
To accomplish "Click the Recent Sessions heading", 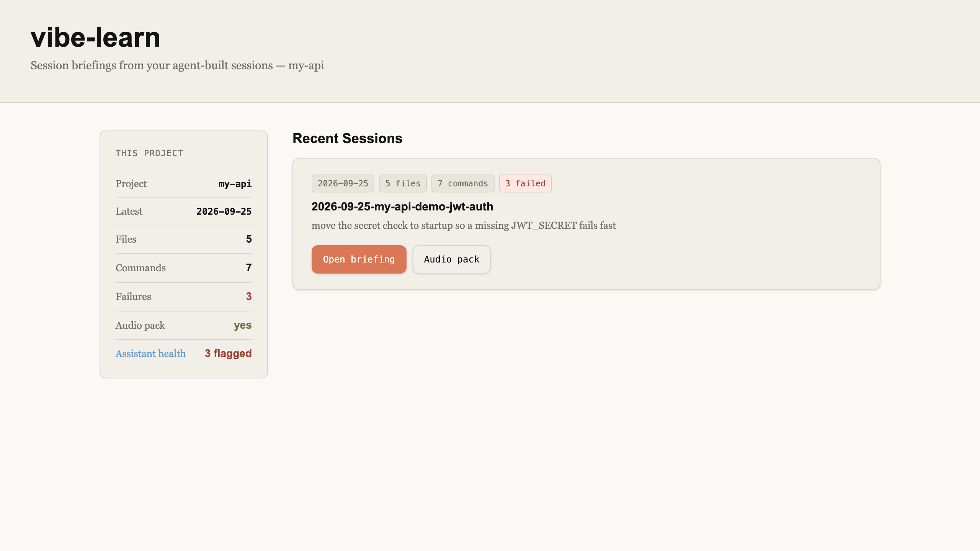I will pos(347,139).
